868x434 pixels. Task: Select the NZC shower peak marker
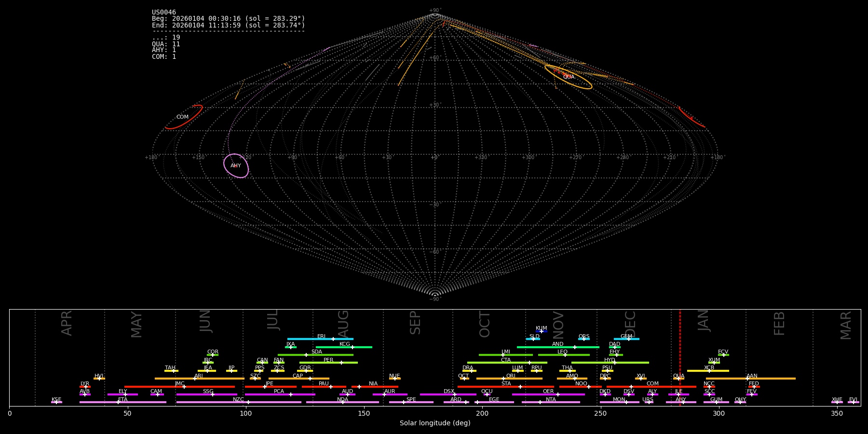248,402
